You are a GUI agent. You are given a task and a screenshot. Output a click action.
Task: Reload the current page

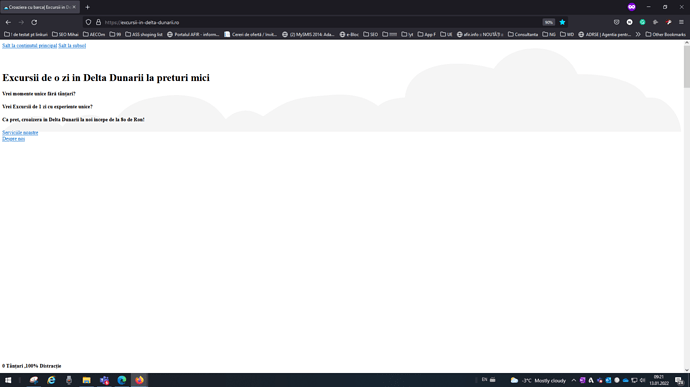coord(34,22)
